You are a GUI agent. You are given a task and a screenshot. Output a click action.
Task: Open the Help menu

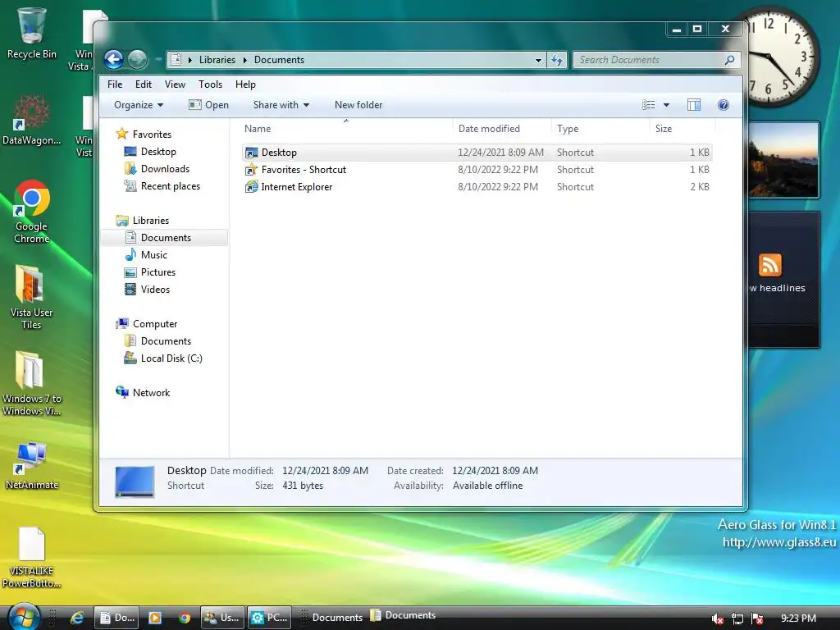click(245, 84)
